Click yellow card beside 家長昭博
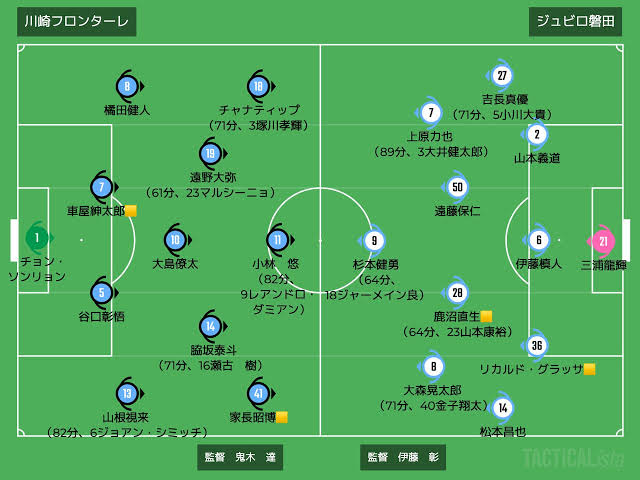The height and width of the screenshot is (480, 640). [x=282, y=417]
